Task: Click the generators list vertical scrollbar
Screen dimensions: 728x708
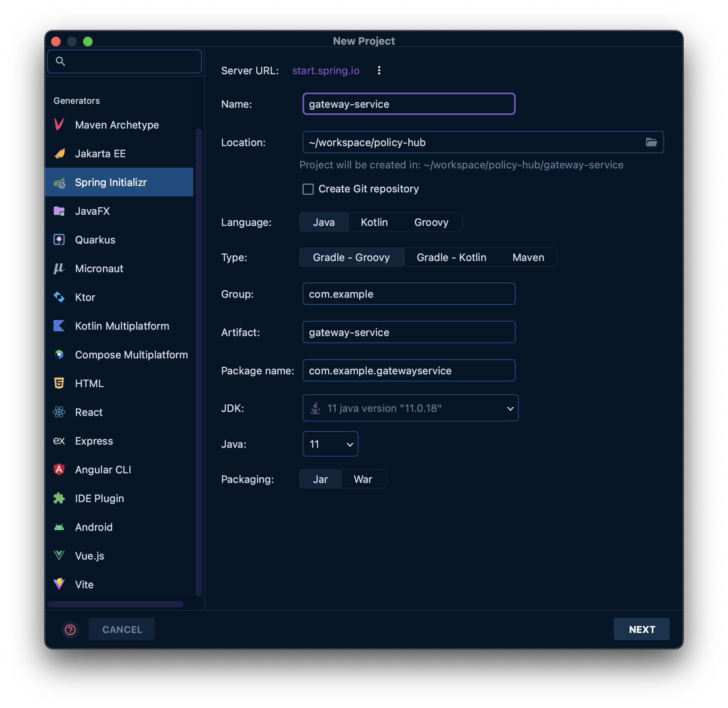Action: [198, 362]
